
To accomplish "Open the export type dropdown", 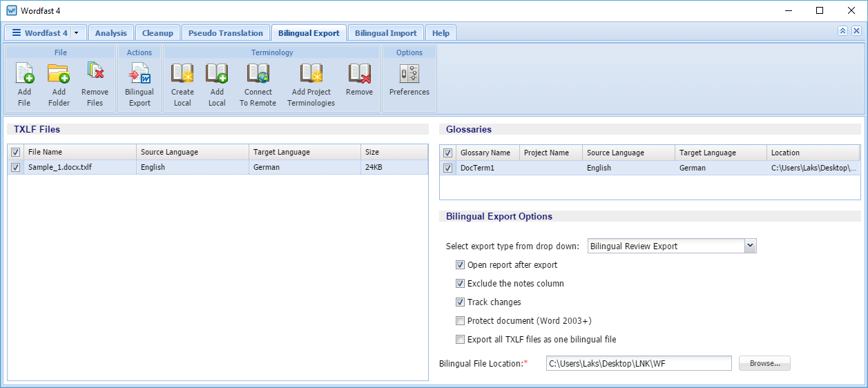I will coord(751,246).
